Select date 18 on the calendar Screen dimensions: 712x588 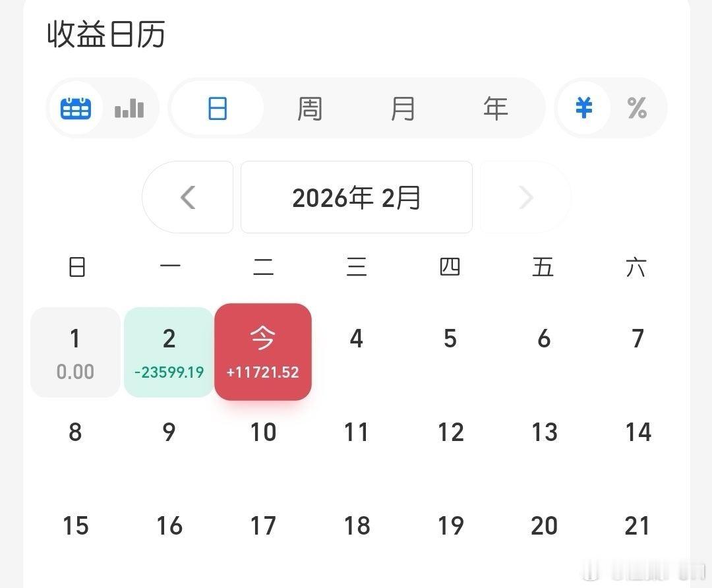click(x=357, y=525)
